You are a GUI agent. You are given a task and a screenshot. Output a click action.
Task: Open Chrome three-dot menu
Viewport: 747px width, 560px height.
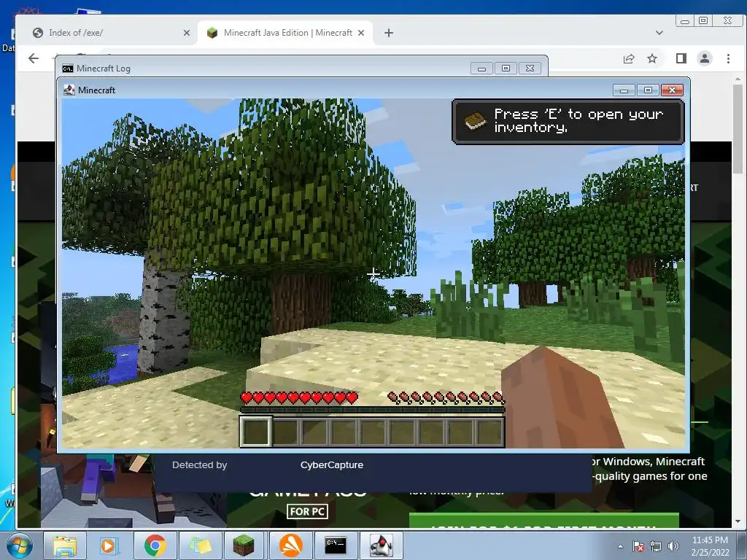click(729, 58)
